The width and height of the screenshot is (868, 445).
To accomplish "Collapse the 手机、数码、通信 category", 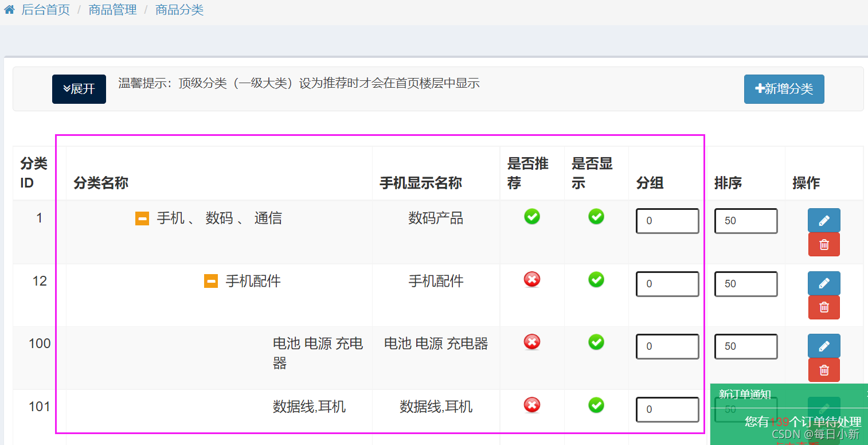I will [142, 218].
